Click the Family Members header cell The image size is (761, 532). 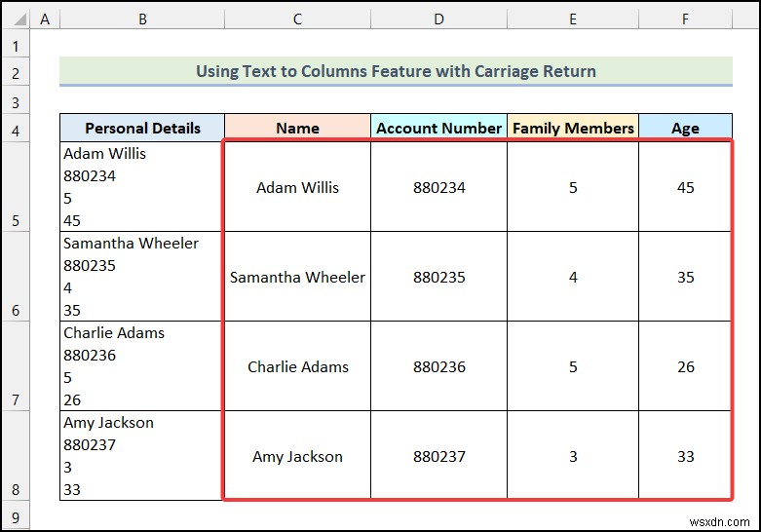573,129
